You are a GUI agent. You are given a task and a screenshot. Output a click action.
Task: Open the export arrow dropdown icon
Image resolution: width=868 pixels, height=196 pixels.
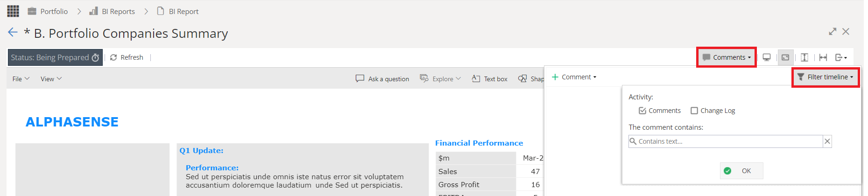pos(841,57)
